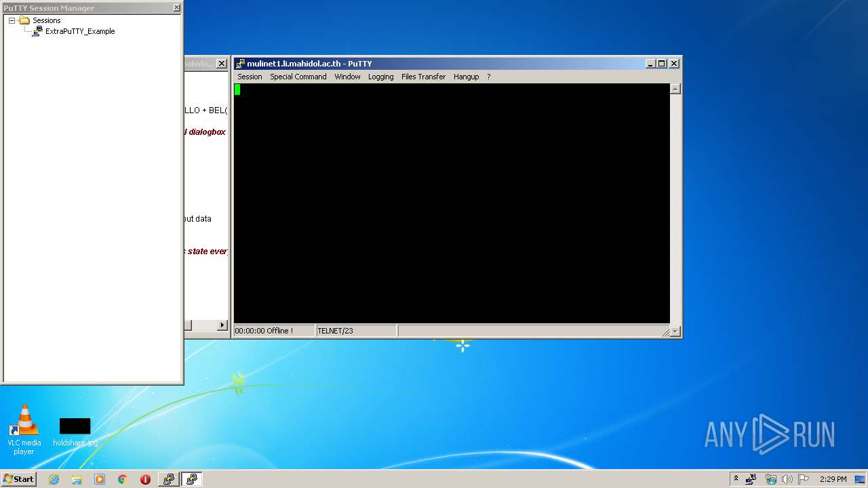Image resolution: width=868 pixels, height=488 pixels.
Task: Open the VLC media player desktop shortcut
Action: 24,429
